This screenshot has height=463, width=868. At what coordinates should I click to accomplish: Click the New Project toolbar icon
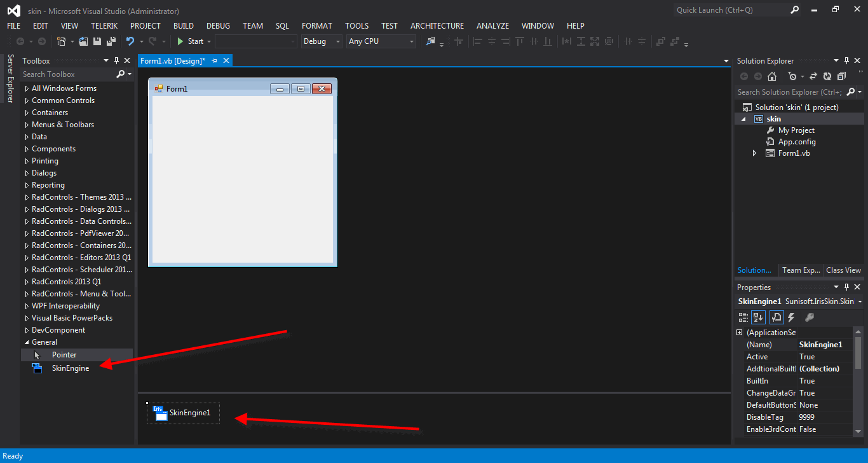coord(61,41)
